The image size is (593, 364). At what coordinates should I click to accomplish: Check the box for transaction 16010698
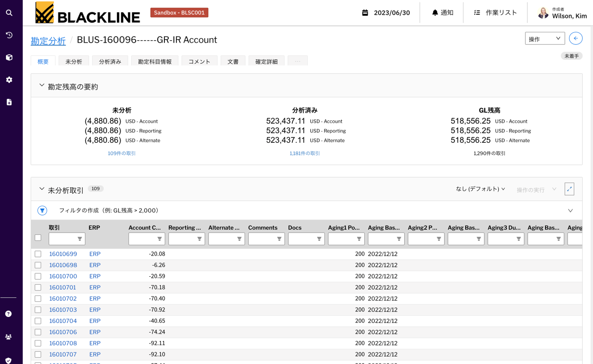tap(38, 265)
